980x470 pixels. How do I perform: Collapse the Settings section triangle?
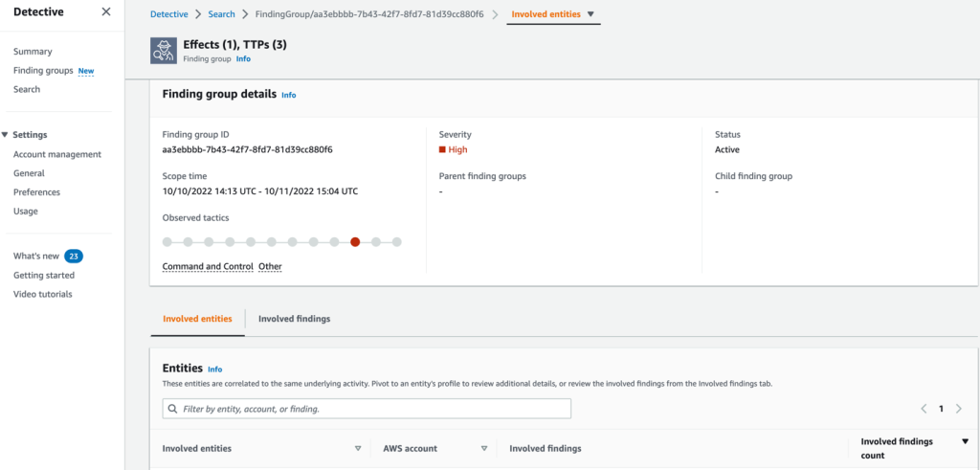point(5,135)
